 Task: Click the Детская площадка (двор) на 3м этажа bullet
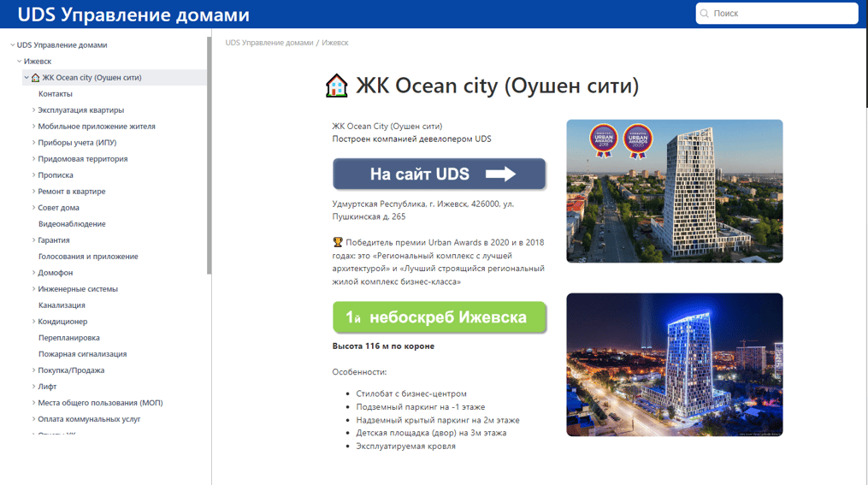(x=431, y=433)
